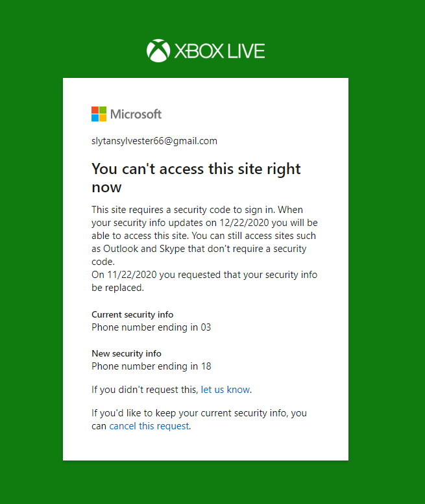Click the slytansylvester66@gmail.com account email
Image resolution: width=425 pixels, height=504 pixels.
(x=154, y=141)
